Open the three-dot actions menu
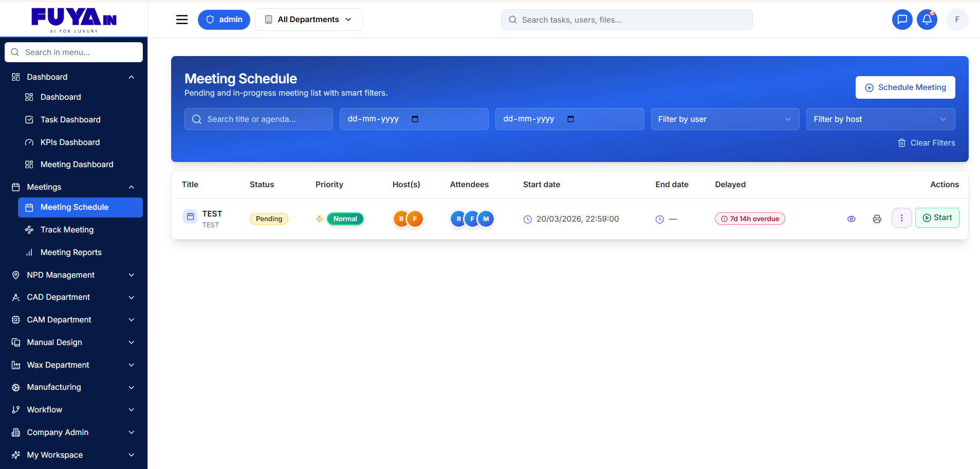Screen dimensions: 980x469 901,218
